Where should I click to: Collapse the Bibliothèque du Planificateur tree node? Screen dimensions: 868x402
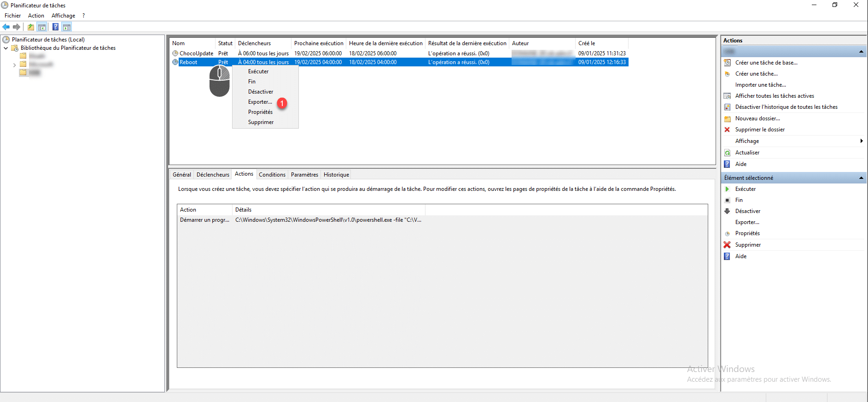pyautogui.click(x=6, y=48)
